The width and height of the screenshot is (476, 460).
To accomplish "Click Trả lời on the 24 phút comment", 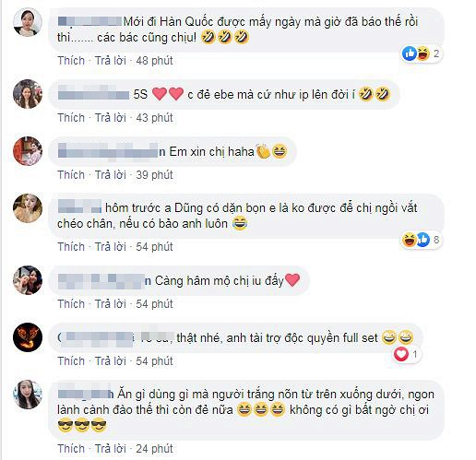I will tap(111, 449).
